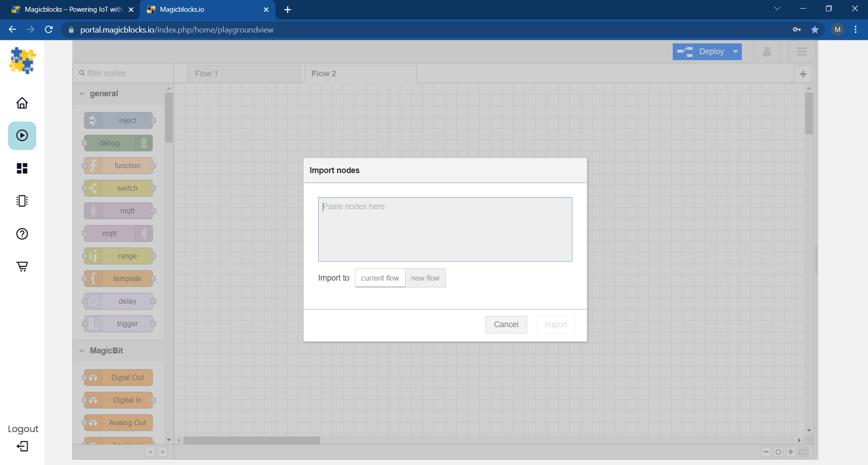Collapse the MagicBit node section
The width and height of the screenshot is (868, 465).
tap(81, 351)
